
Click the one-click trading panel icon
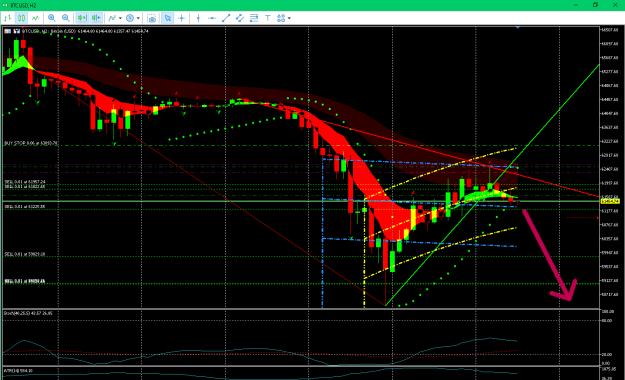8,31
